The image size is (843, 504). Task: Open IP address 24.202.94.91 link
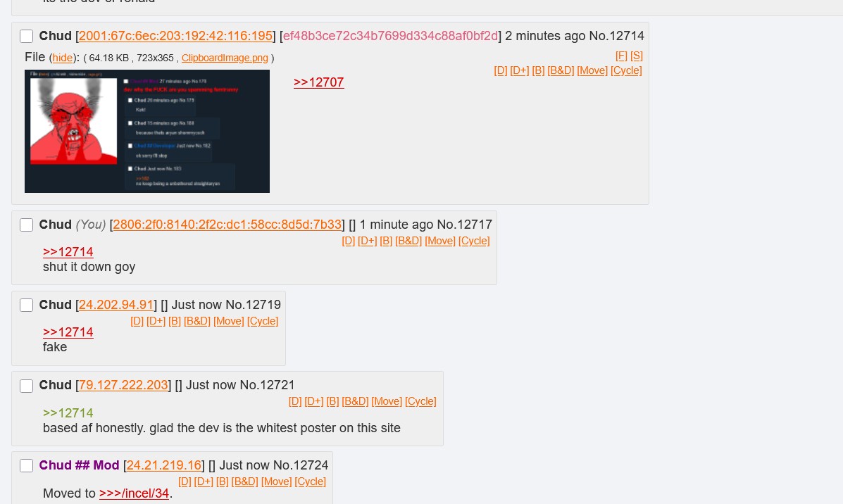[x=116, y=305]
